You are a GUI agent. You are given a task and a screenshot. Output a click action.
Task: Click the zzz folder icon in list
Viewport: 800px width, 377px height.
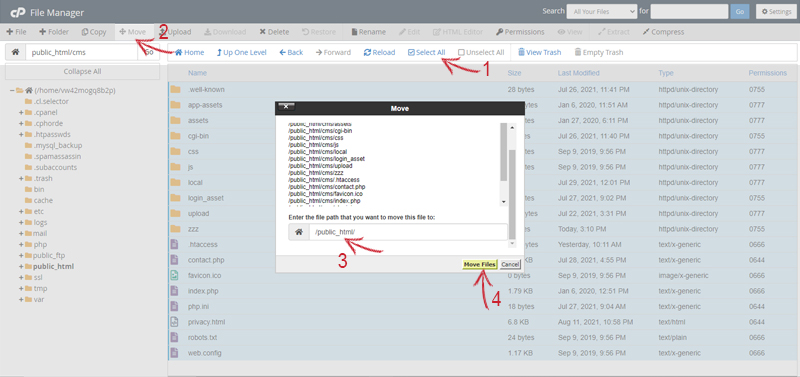coord(176,229)
